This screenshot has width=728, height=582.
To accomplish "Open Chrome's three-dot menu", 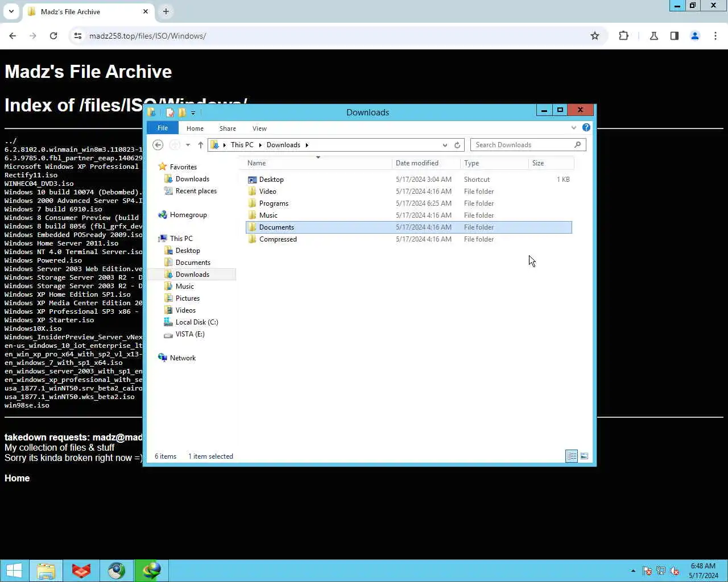I will [x=715, y=36].
